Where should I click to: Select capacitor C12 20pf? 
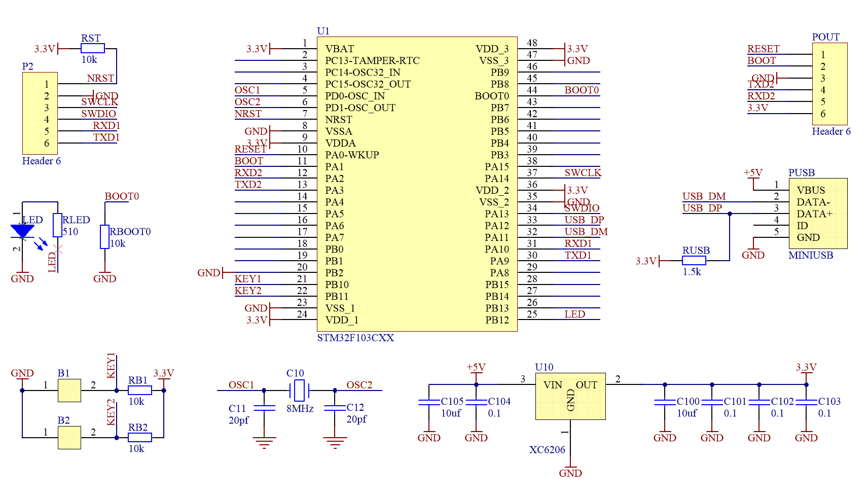point(335,408)
